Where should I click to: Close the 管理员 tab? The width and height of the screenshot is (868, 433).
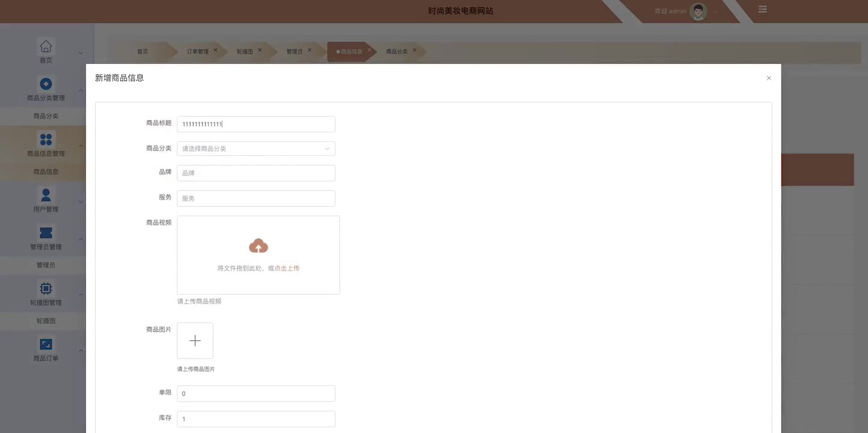coord(310,50)
